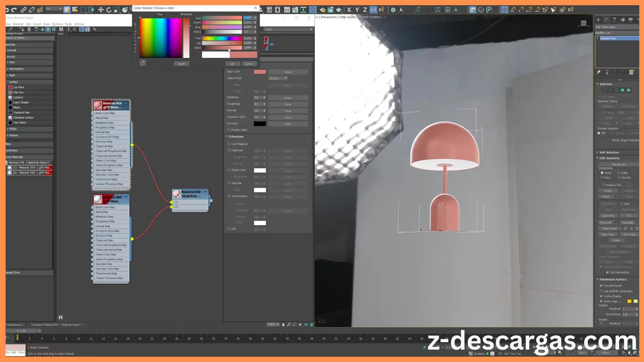
Task: Open the Edit menu in material editor
Action: click(x=28, y=24)
